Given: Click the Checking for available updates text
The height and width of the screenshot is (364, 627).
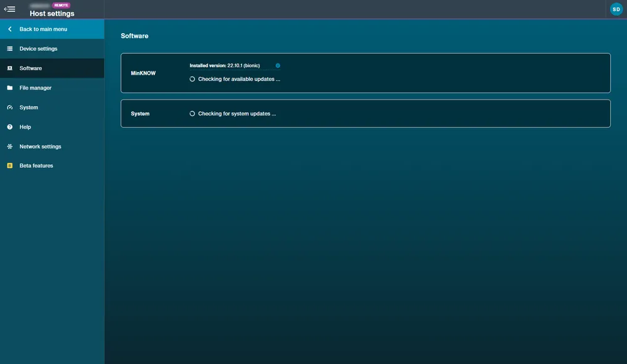Looking at the screenshot, I should pos(239,79).
